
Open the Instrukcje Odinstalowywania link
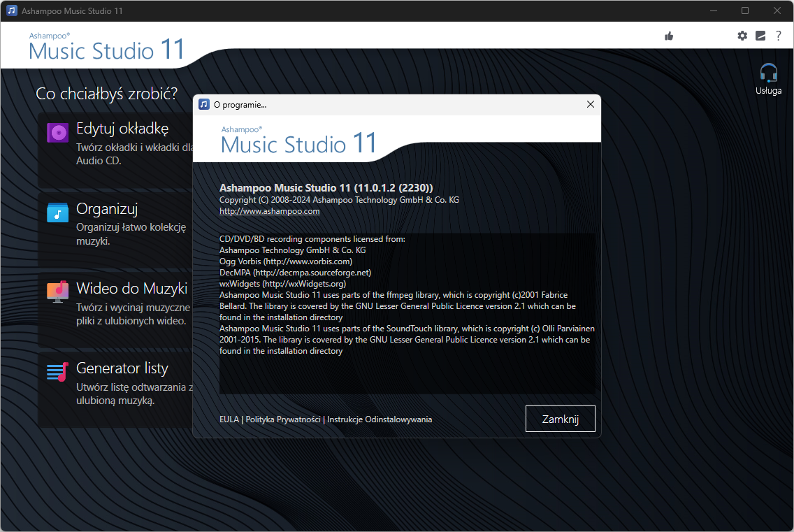coord(380,419)
